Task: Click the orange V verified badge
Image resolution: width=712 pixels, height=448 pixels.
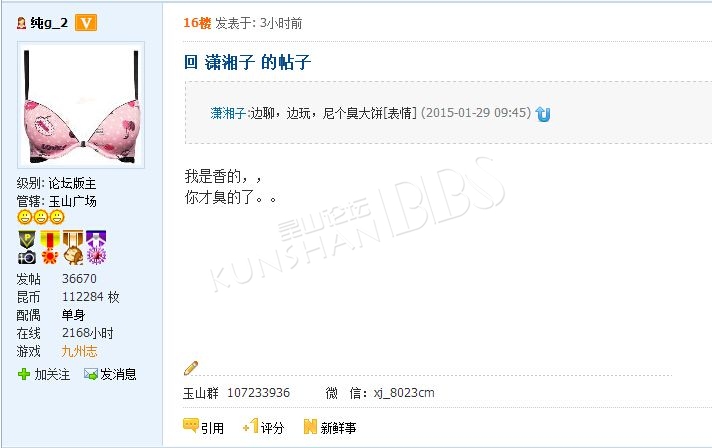Action: (x=86, y=23)
